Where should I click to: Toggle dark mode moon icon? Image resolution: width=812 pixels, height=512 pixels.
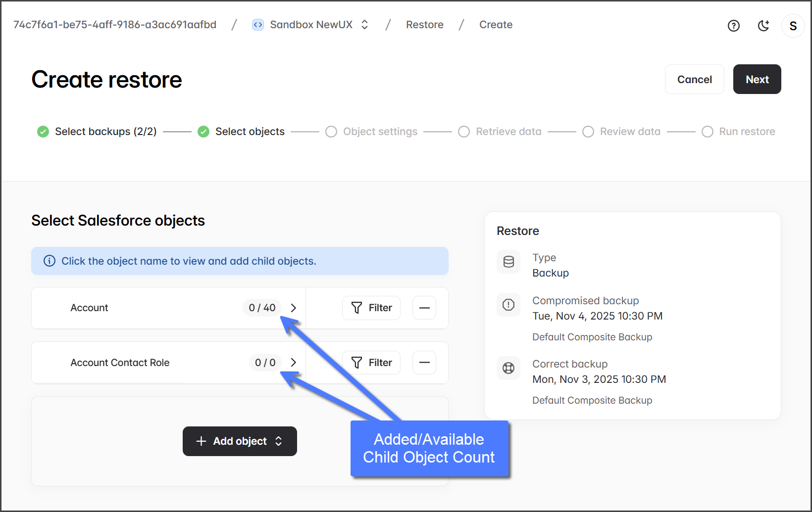[x=763, y=26]
